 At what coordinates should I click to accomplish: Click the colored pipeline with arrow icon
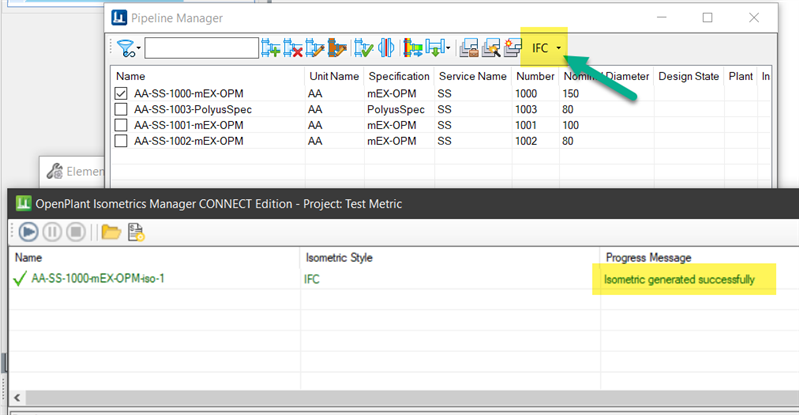click(413, 48)
